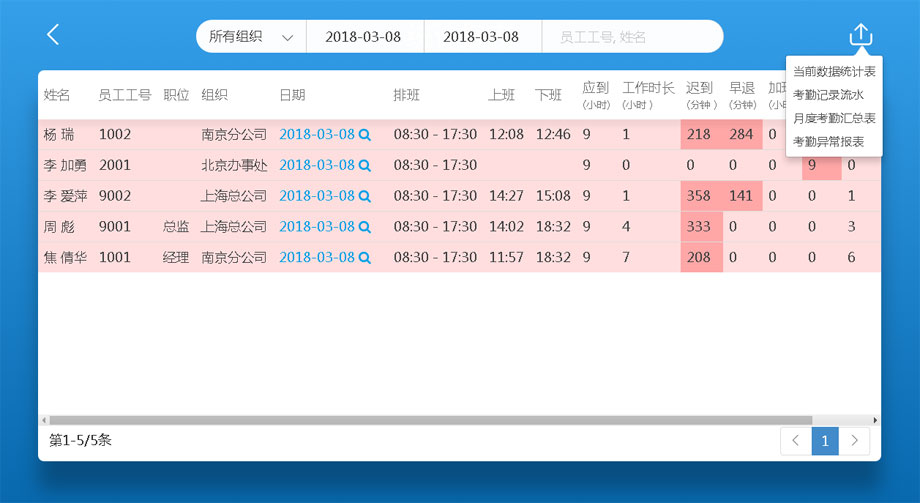Click the export/share icon
920x503 pixels.
[x=860, y=35]
